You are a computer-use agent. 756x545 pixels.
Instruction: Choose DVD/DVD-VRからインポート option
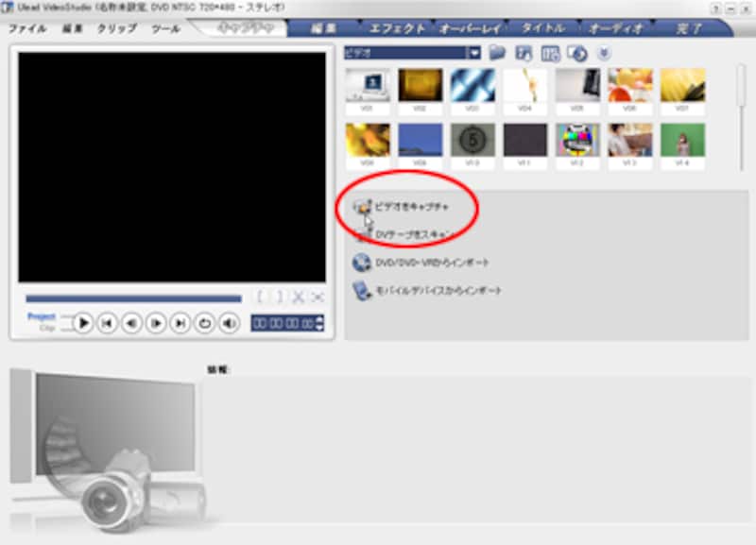tap(432, 263)
